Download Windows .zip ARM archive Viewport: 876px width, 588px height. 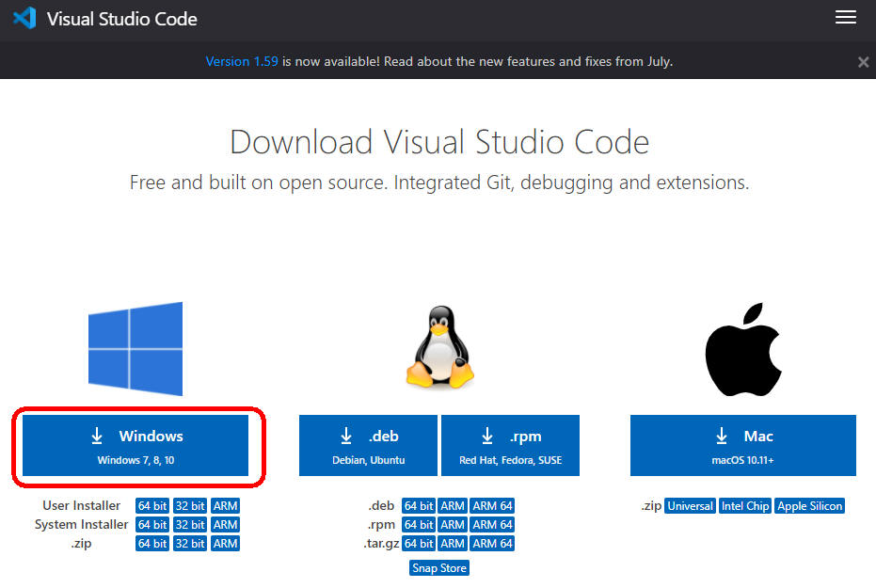225,544
